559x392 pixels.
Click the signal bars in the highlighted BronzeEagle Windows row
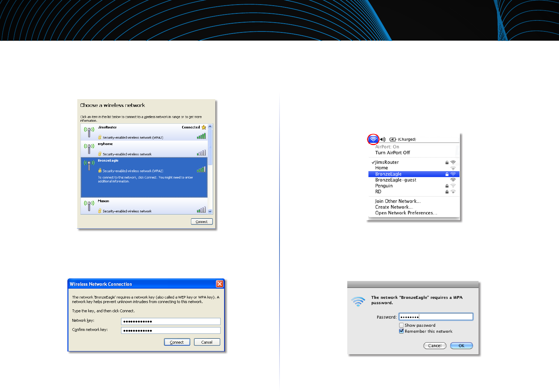[201, 169]
